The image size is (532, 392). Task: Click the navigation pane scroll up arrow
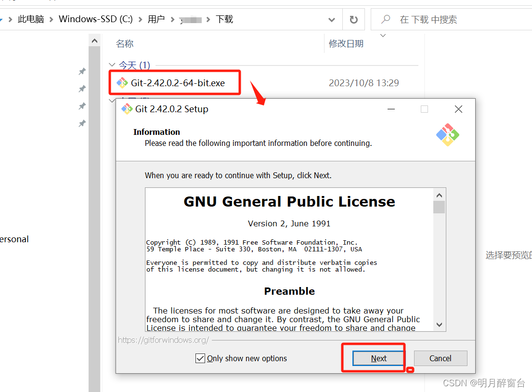tap(95, 41)
